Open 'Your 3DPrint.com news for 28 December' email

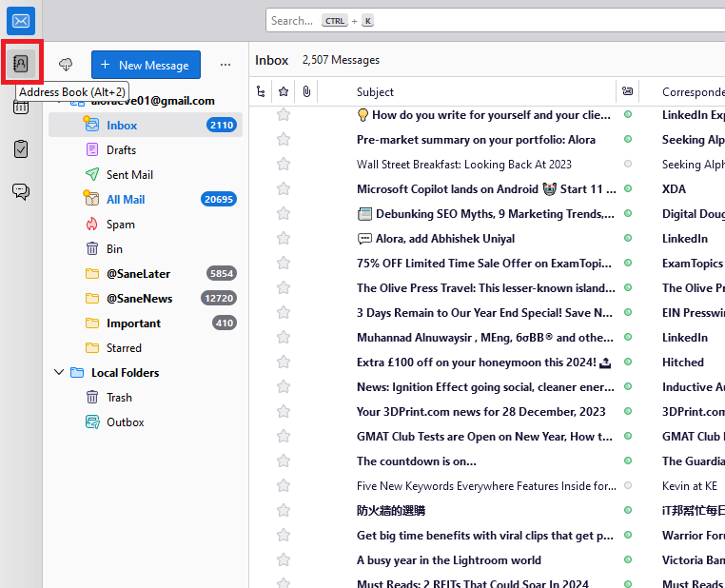coord(480,411)
